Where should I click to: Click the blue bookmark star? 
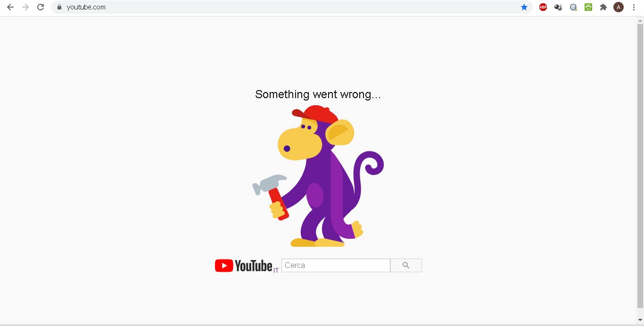(x=524, y=7)
